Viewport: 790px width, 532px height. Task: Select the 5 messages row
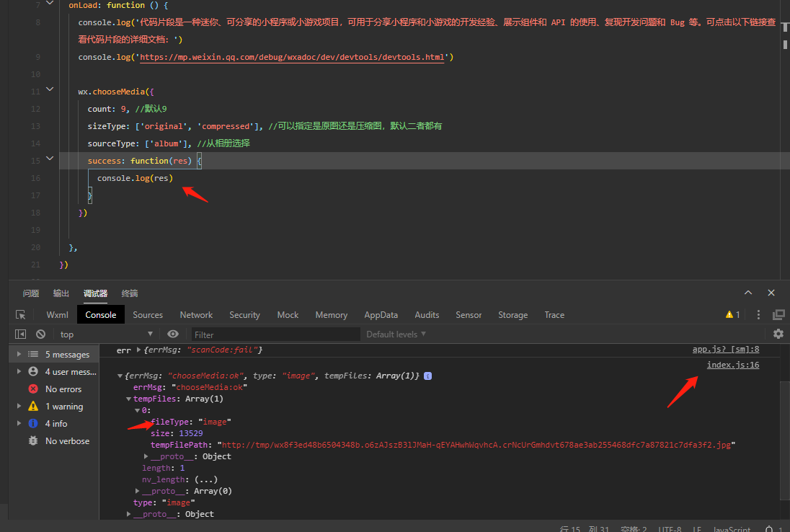54,355
